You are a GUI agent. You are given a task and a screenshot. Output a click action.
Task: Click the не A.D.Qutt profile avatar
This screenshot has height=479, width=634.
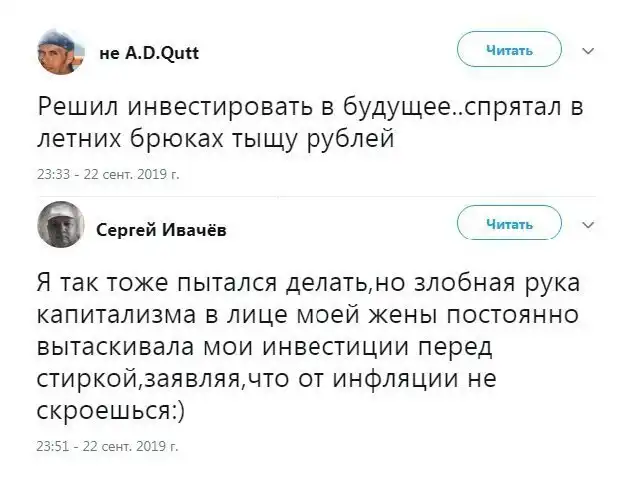tap(59, 52)
